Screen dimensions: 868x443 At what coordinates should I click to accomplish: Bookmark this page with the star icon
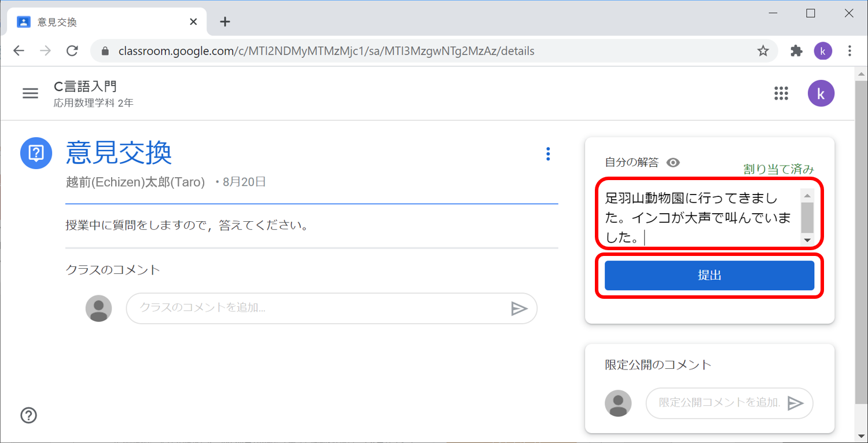pyautogui.click(x=763, y=51)
